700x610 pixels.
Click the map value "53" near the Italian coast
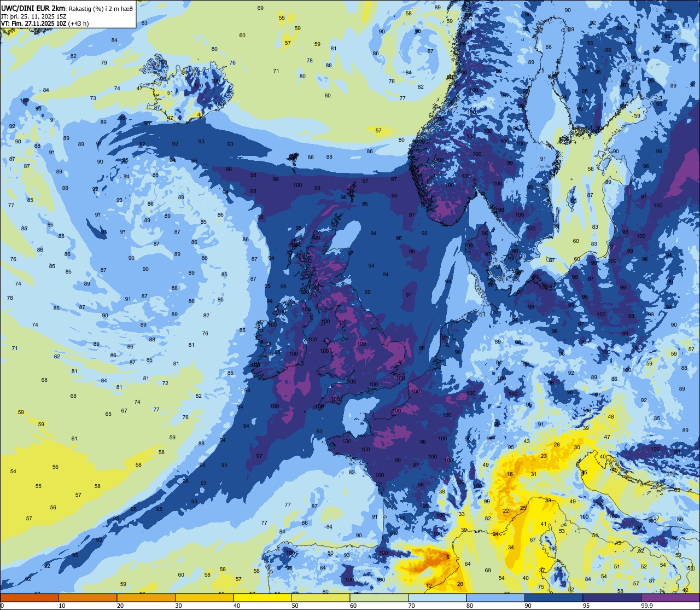(x=562, y=531)
